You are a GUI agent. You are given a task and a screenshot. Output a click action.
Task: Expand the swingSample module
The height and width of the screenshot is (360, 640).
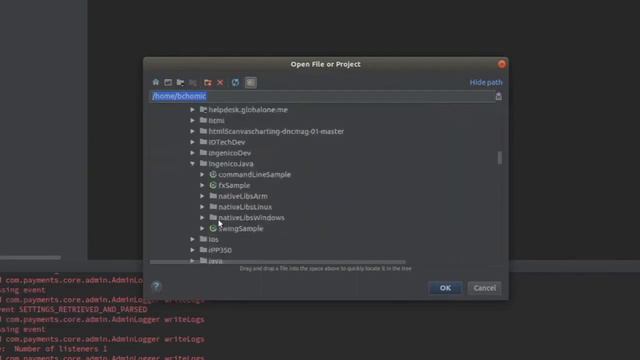[202, 229]
